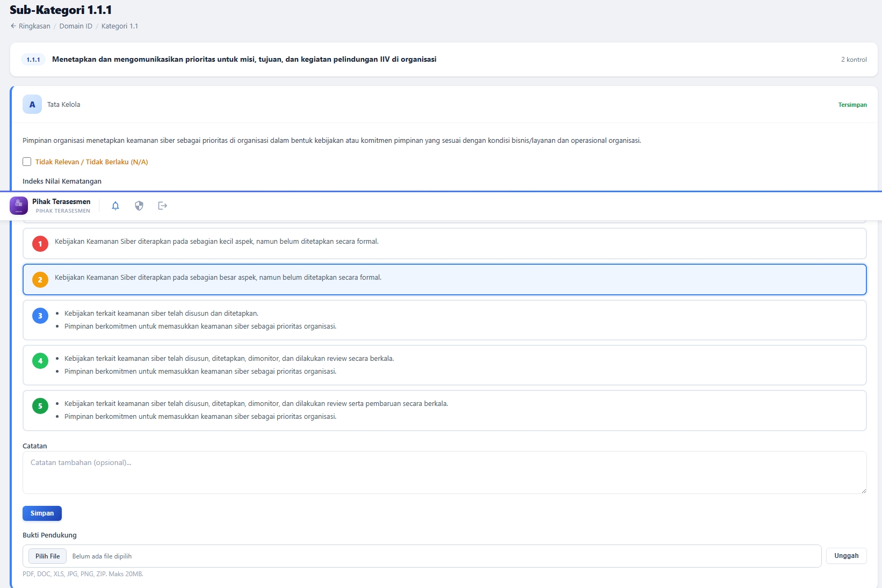The width and height of the screenshot is (882, 588).
Task: Go to Kategori 1.1 breadcrumb
Action: coord(119,26)
